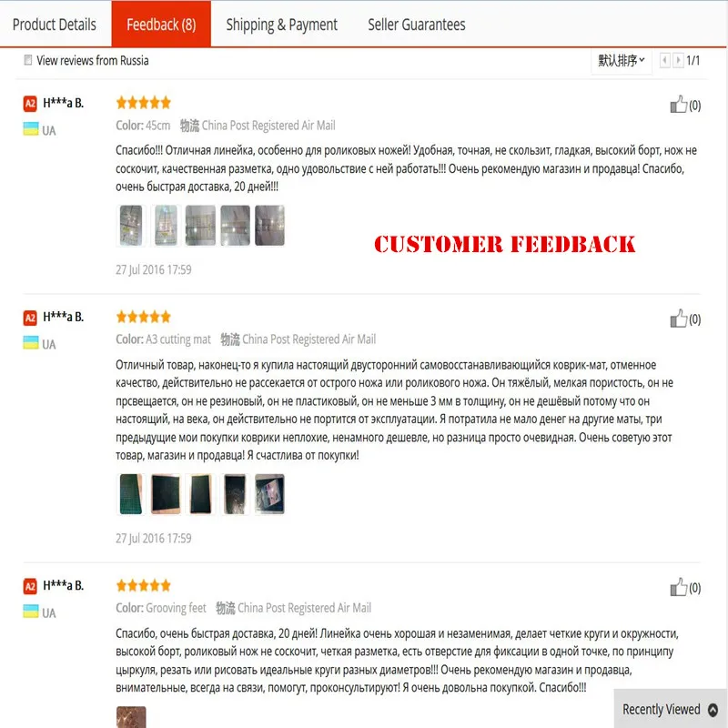Go to previous feedback page arrow
The width and height of the screenshot is (728, 728).
pyautogui.click(x=665, y=60)
